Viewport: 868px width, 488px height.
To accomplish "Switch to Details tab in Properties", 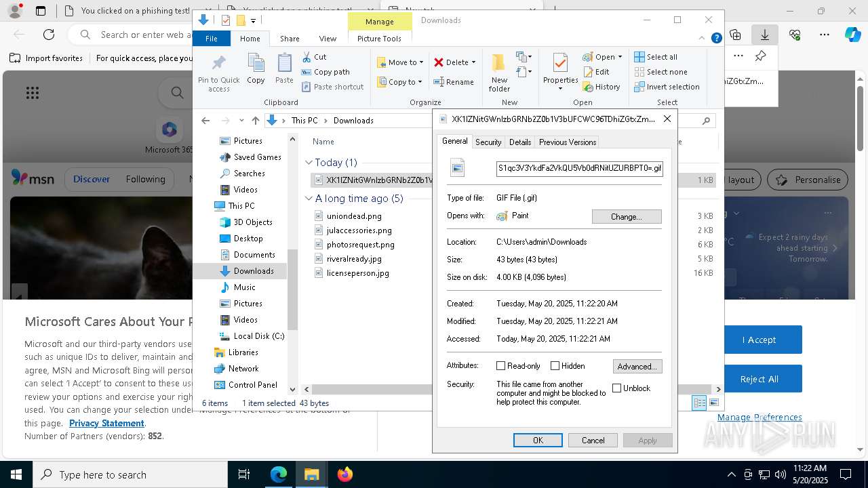I will pyautogui.click(x=520, y=142).
